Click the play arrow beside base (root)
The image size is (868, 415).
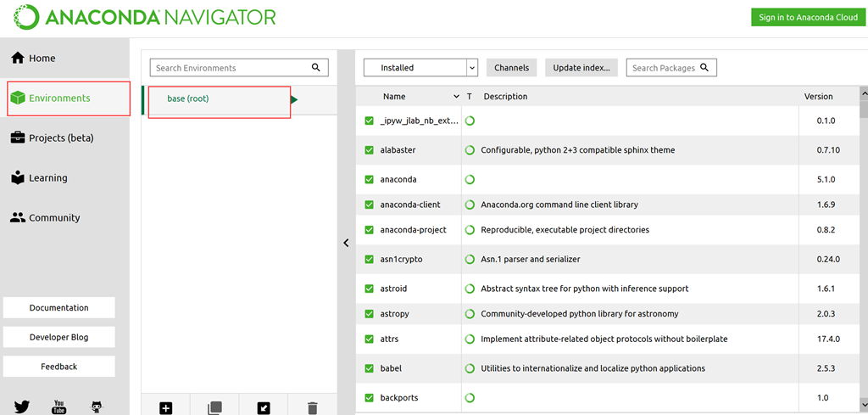click(294, 99)
